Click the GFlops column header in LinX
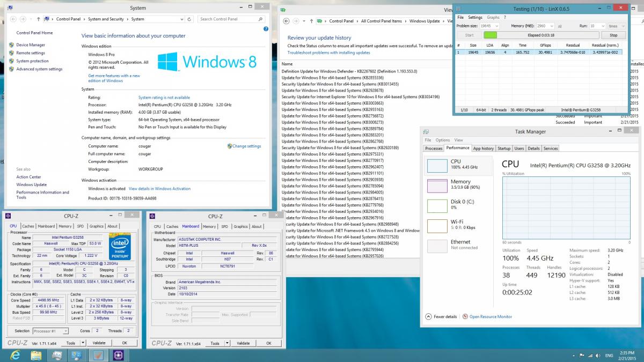This screenshot has height=362, width=644. pyautogui.click(x=545, y=45)
